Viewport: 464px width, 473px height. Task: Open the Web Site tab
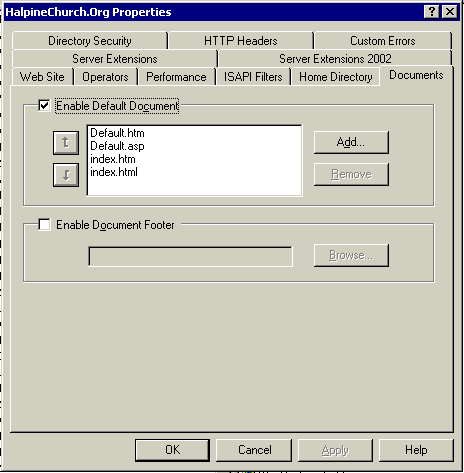click(42, 77)
